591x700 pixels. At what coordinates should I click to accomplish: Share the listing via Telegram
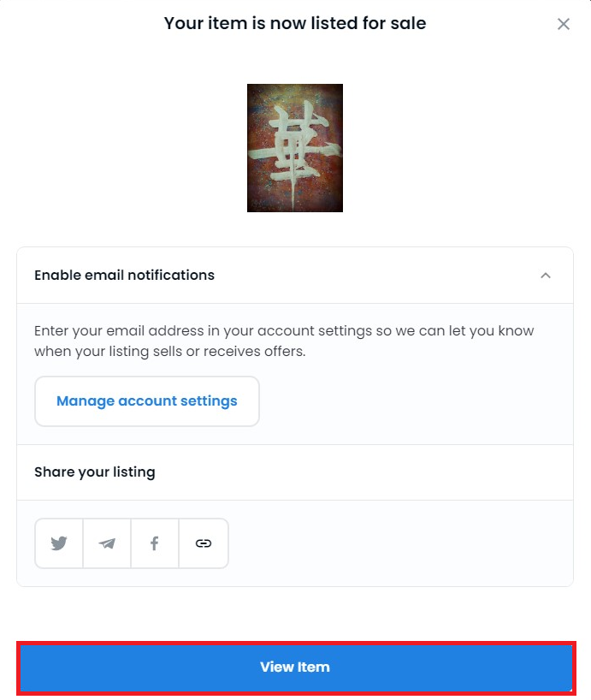[107, 543]
